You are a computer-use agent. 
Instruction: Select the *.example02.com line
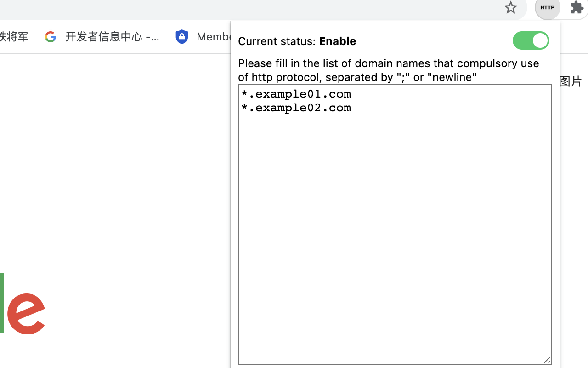click(296, 108)
